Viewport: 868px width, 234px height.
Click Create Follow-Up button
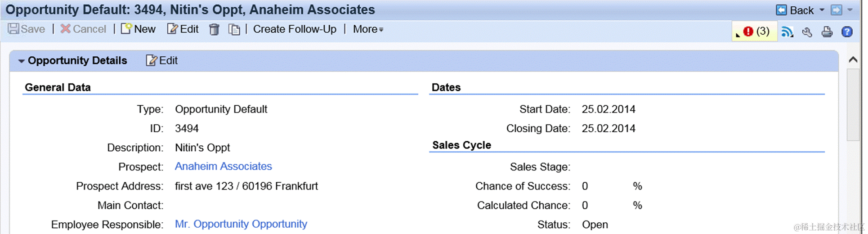tap(295, 29)
